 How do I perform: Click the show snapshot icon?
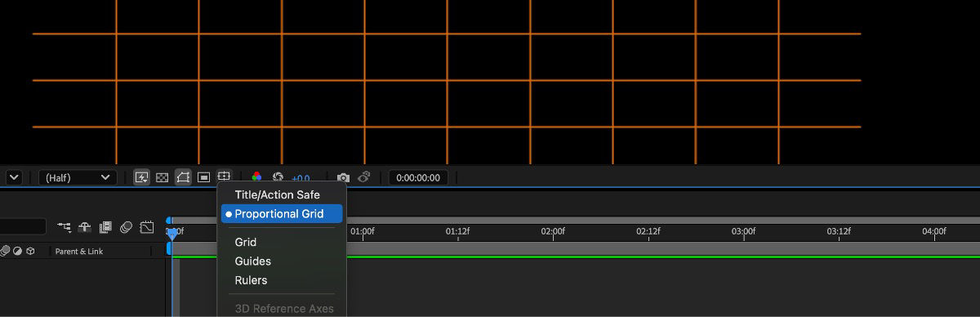point(364,177)
